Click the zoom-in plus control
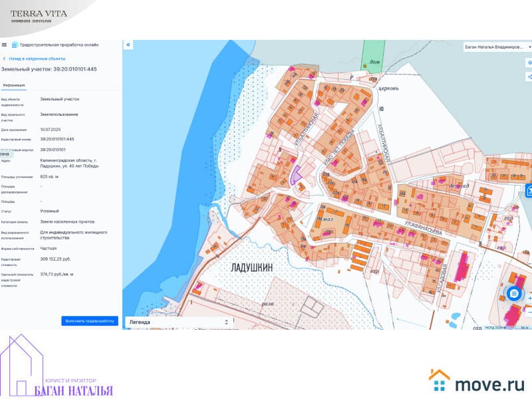 pyautogui.click(x=529, y=298)
